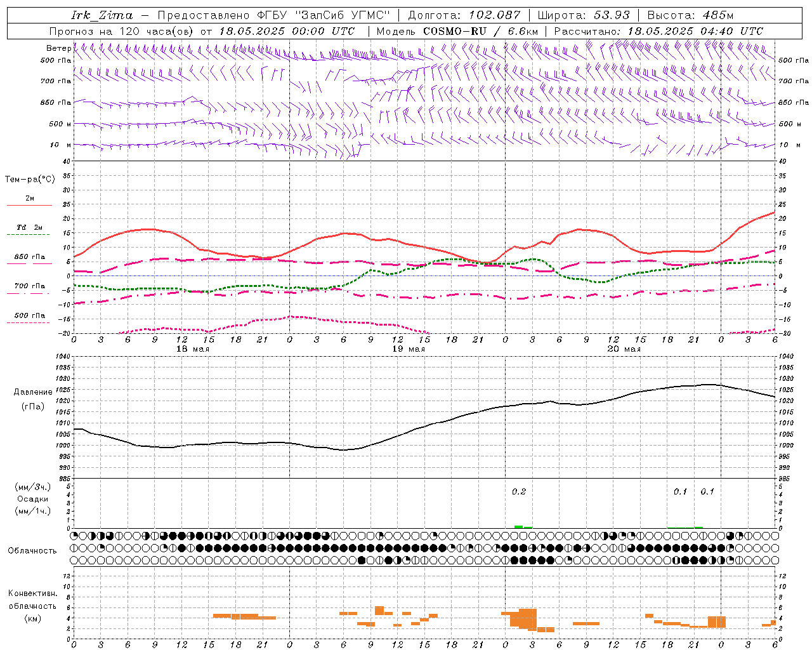Click the 20 мая date label

tap(624, 349)
